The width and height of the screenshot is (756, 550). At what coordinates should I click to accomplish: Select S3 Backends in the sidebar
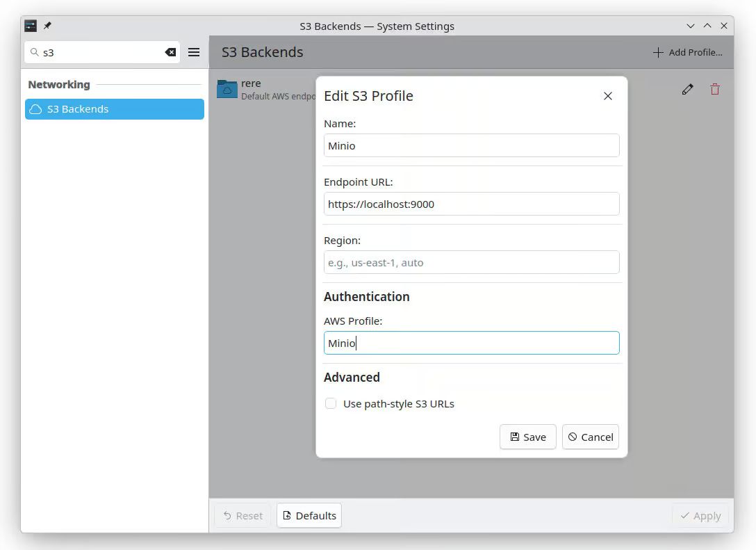[x=115, y=109]
